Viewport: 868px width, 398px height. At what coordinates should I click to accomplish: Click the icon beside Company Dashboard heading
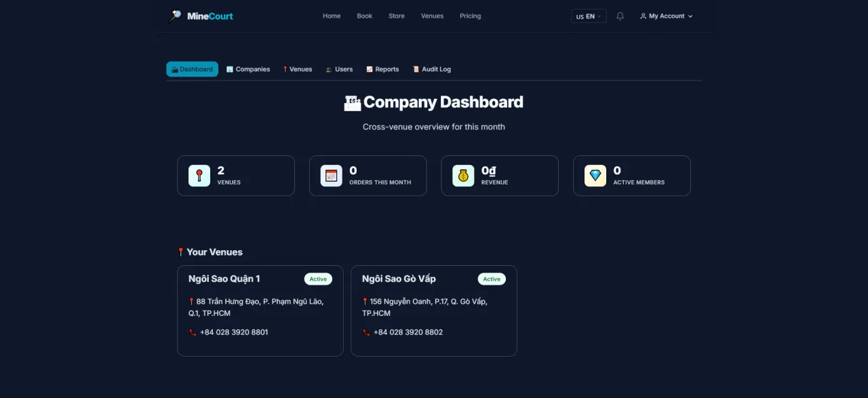(353, 103)
